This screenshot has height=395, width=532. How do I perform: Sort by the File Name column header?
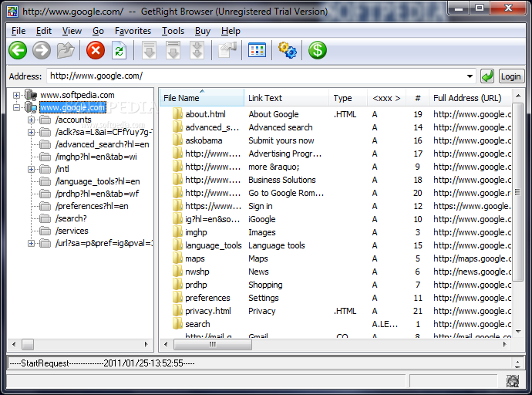coord(201,98)
